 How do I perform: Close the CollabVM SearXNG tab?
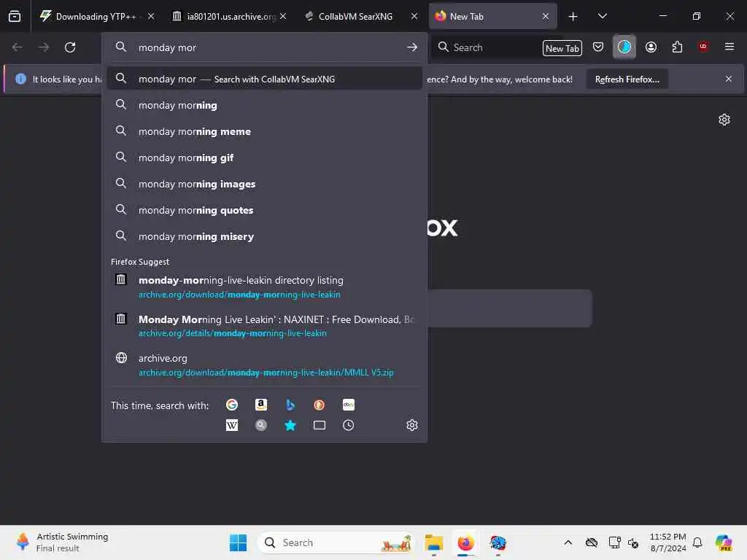pyautogui.click(x=414, y=16)
